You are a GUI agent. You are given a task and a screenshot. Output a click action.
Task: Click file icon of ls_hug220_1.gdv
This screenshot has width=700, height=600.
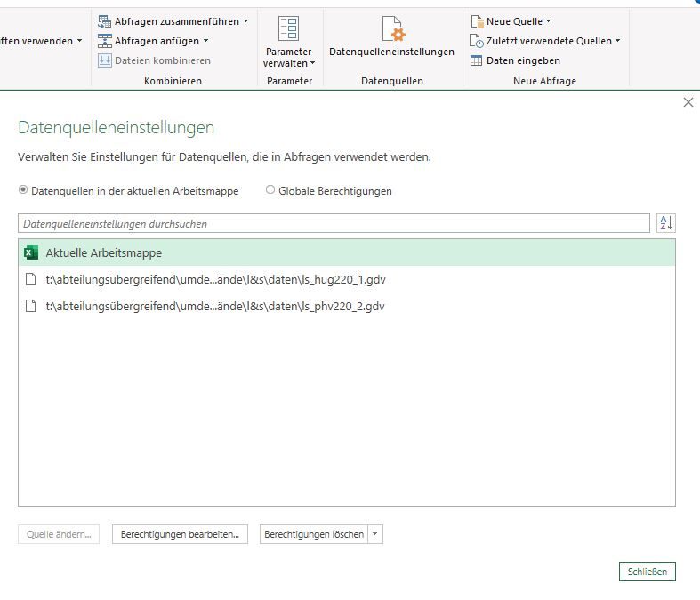[x=31, y=280]
